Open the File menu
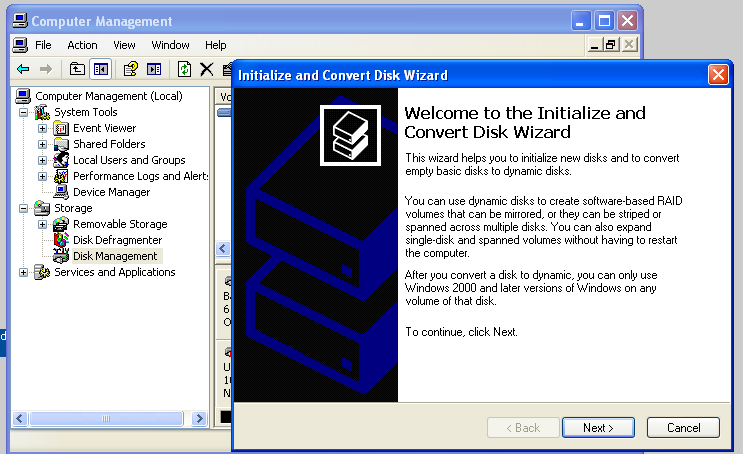Image resolution: width=743 pixels, height=454 pixels. coord(43,45)
